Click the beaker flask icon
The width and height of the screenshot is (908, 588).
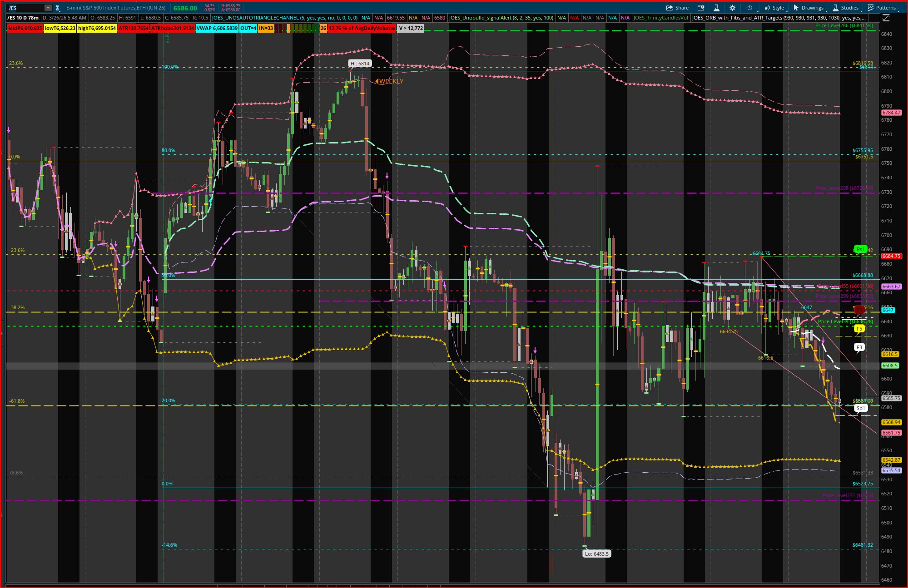point(716,8)
